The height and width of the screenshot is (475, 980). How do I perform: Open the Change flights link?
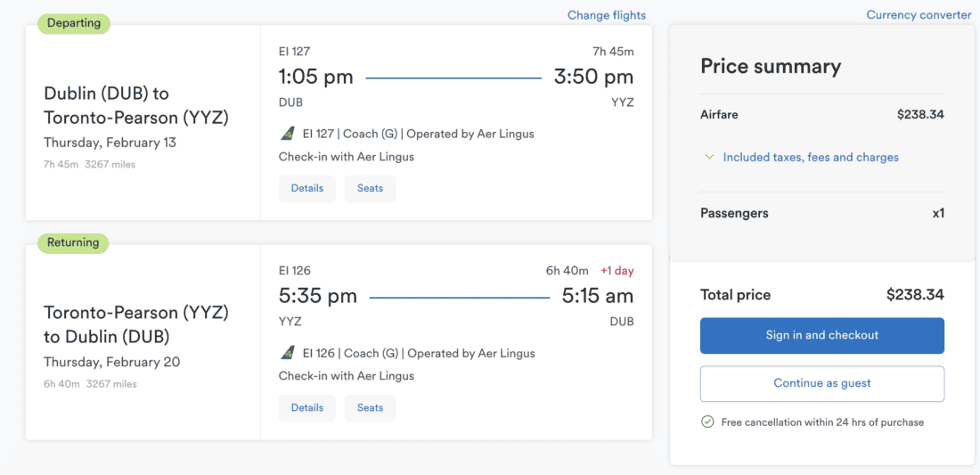click(x=607, y=15)
